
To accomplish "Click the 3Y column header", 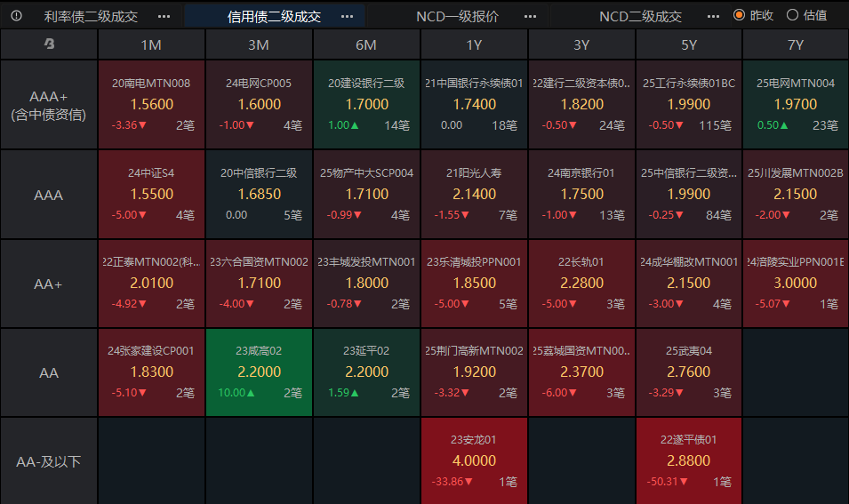I will click(x=581, y=44).
